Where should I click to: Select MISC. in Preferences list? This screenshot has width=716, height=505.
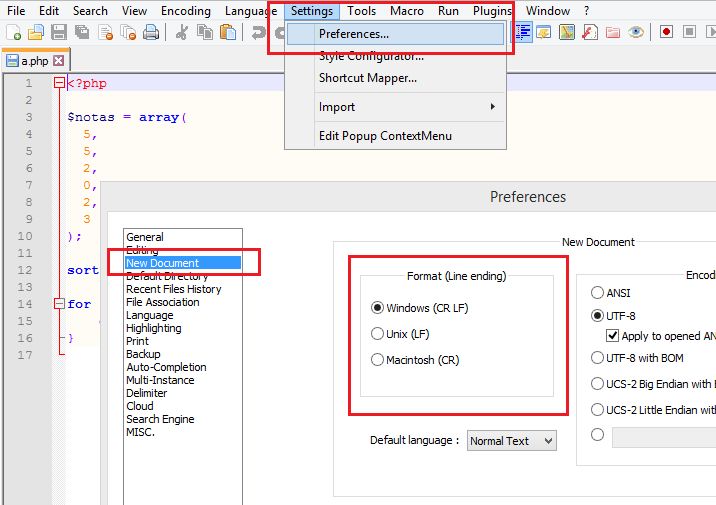tap(140, 432)
